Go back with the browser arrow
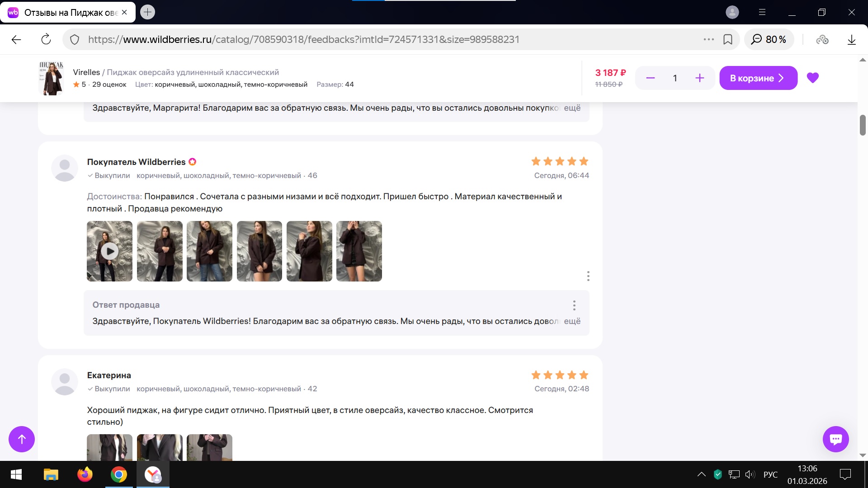This screenshot has width=868, height=488. point(16,40)
